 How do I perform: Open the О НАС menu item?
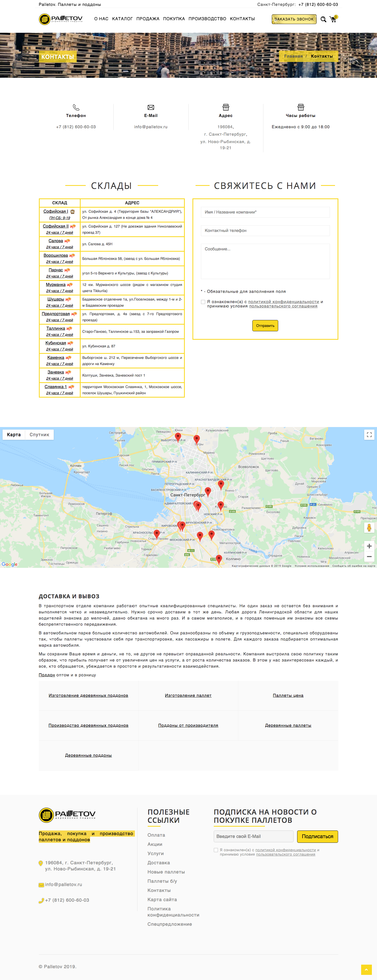101,19
